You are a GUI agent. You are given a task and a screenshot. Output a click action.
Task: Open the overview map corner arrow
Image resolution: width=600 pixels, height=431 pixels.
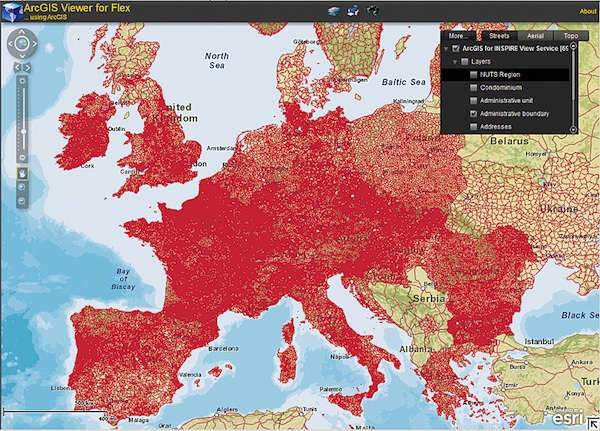pos(590,422)
